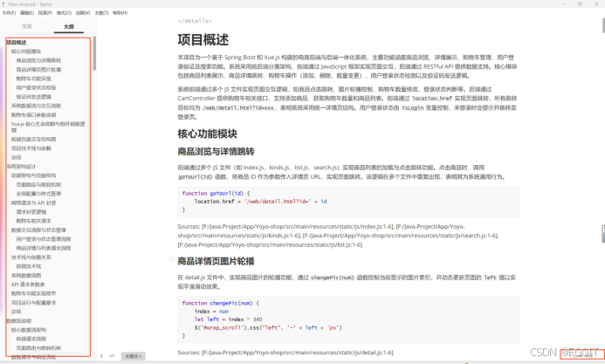Click inside the goToUrl function code block
The width and height of the screenshot is (605, 364).
(348, 202)
